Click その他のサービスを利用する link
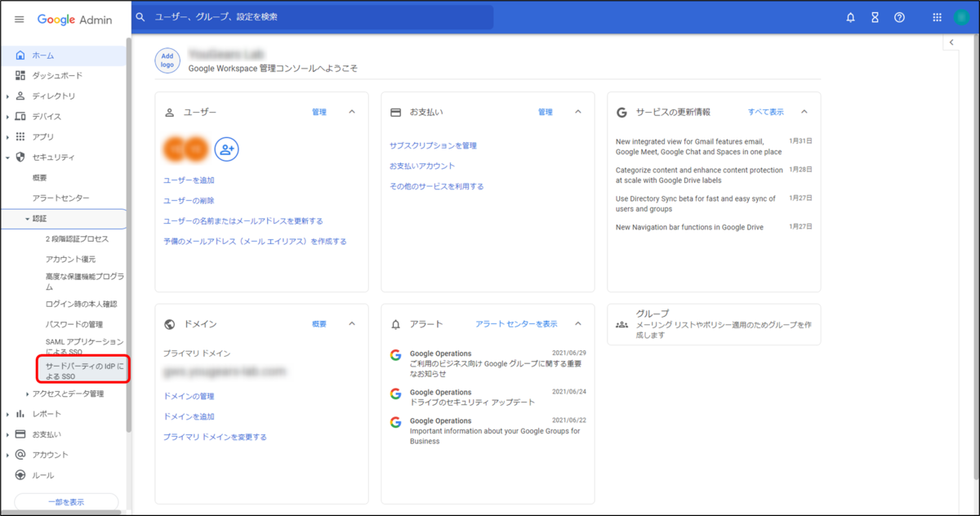 [436, 186]
